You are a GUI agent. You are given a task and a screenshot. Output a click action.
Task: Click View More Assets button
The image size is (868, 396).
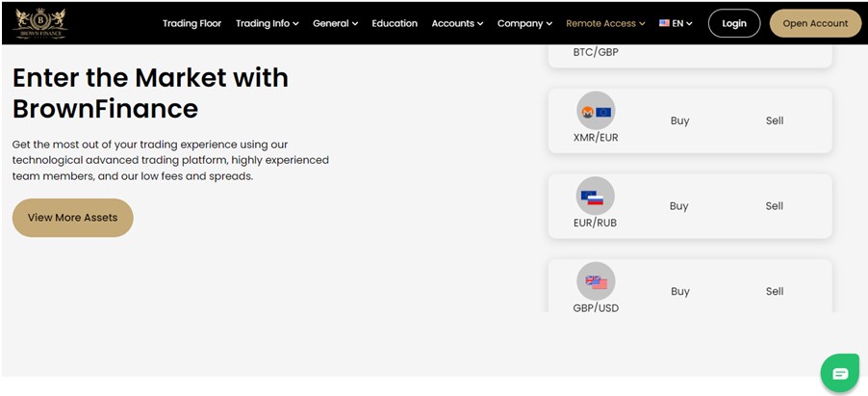(x=72, y=218)
